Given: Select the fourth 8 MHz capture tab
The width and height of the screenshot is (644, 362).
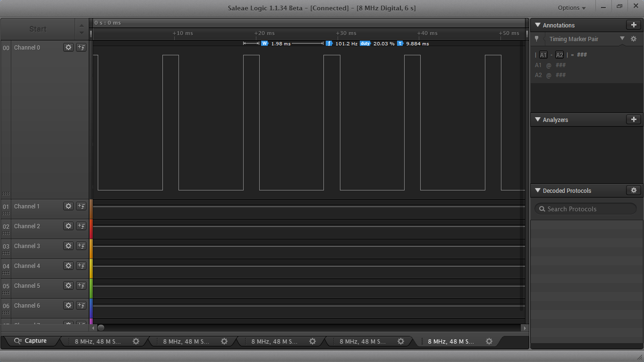Looking at the screenshot, I should point(363,341).
